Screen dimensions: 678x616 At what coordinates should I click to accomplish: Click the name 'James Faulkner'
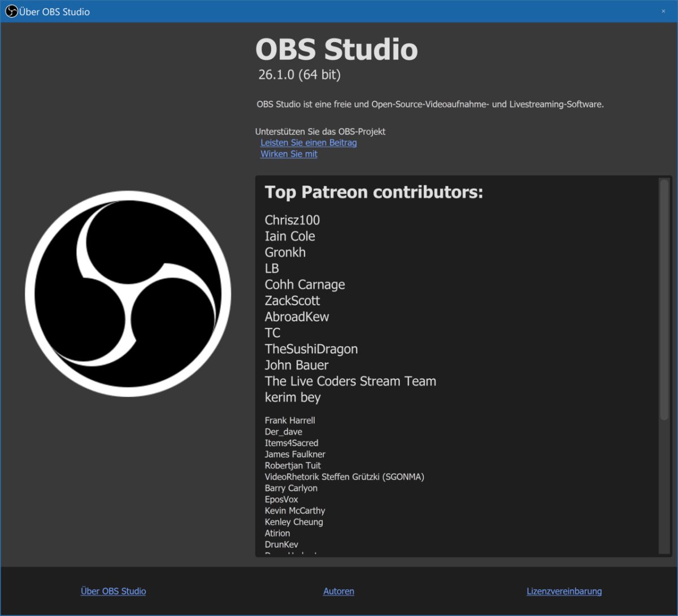click(295, 454)
